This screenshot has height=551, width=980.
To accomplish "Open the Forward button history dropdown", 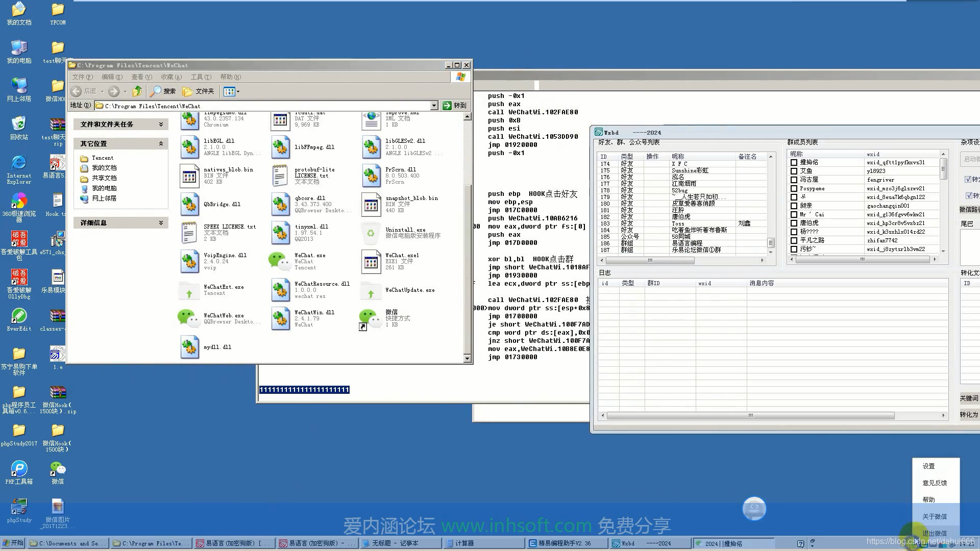I will click(x=125, y=91).
